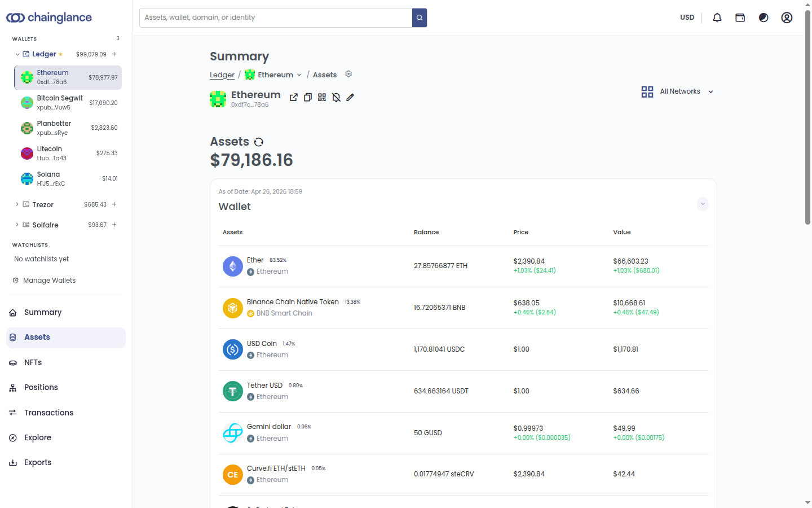812x508 pixels.
Task: Click Curve.fi ETH/stETH asset name
Action: click(276, 468)
